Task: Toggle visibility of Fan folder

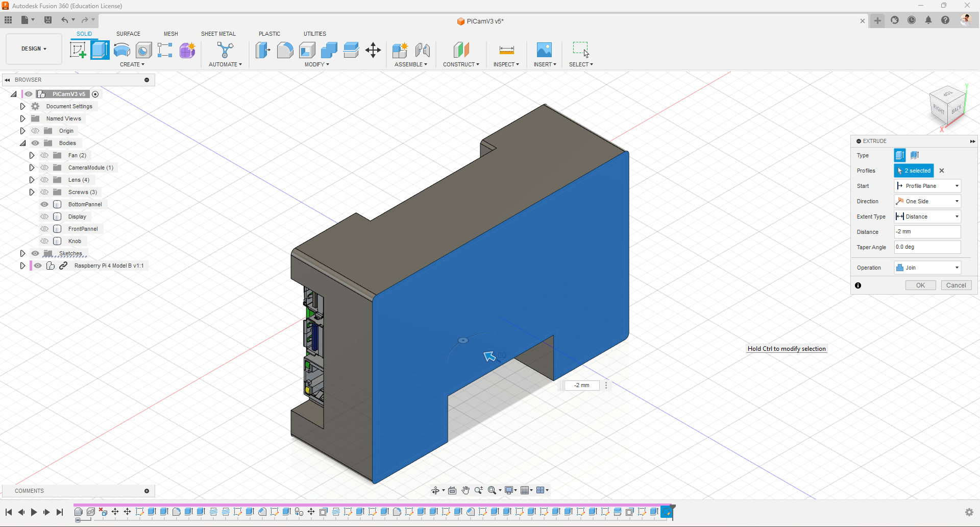Action: 44,155
